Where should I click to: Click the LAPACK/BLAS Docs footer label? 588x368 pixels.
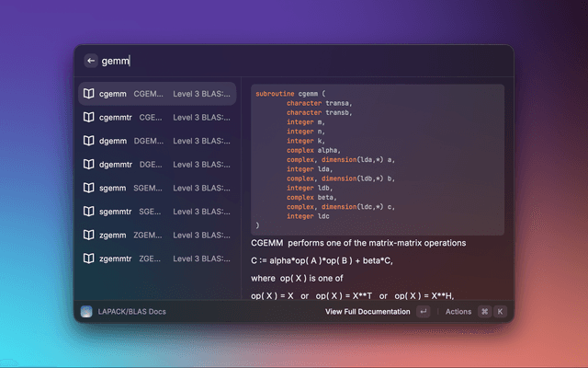point(133,312)
